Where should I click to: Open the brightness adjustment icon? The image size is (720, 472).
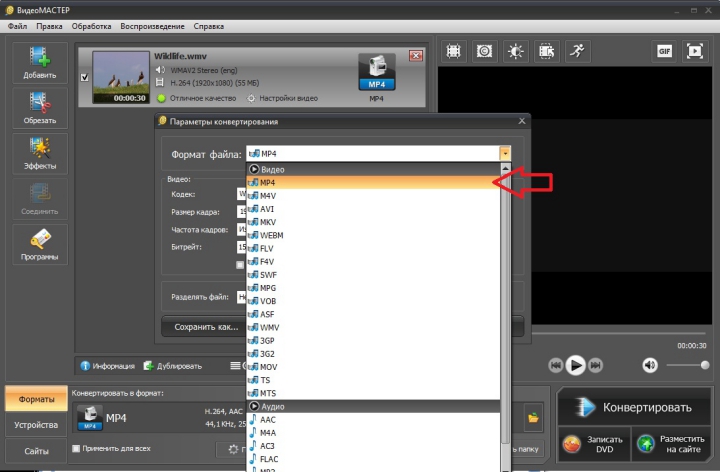coord(516,51)
